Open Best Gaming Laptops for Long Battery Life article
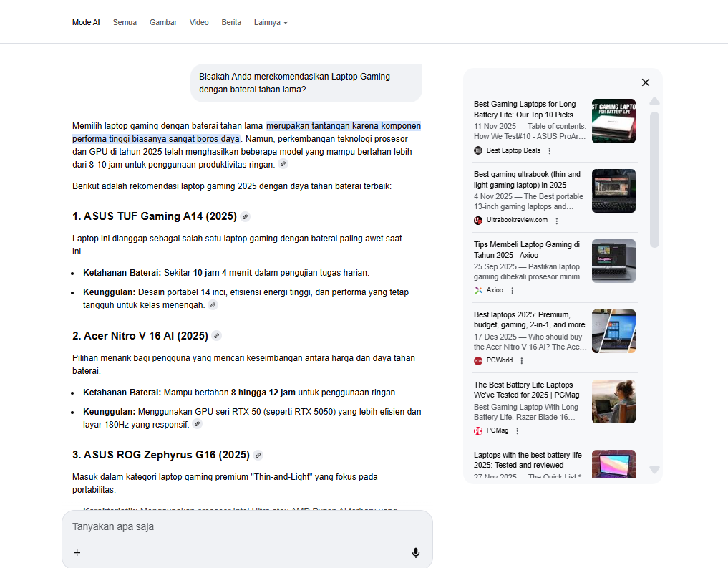The image size is (728, 568). point(524,109)
